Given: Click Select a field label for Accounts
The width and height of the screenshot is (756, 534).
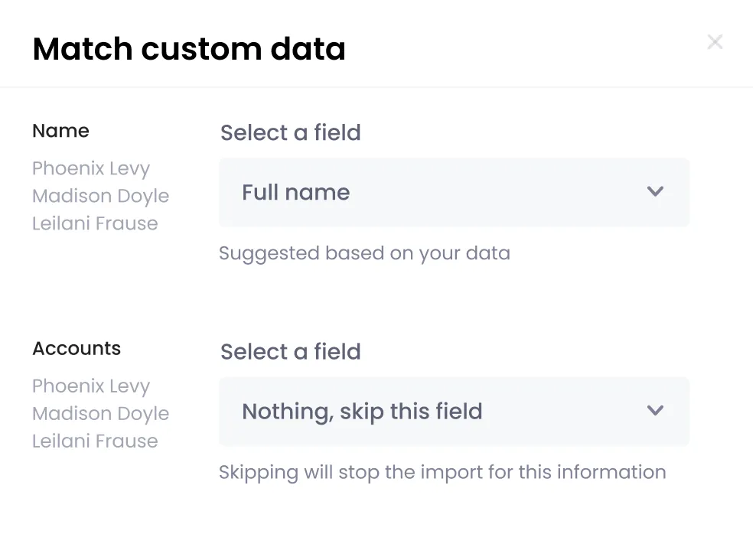Looking at the screenshot, I should [290, 351].
